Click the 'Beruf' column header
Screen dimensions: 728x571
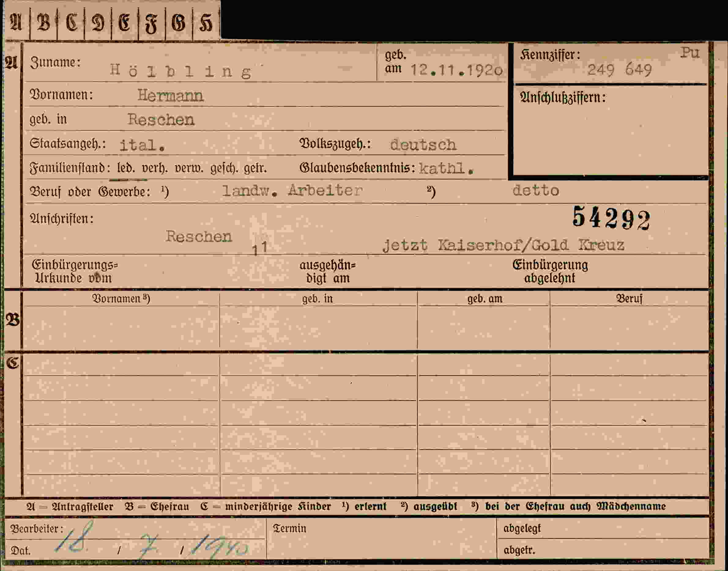[629, 299]
